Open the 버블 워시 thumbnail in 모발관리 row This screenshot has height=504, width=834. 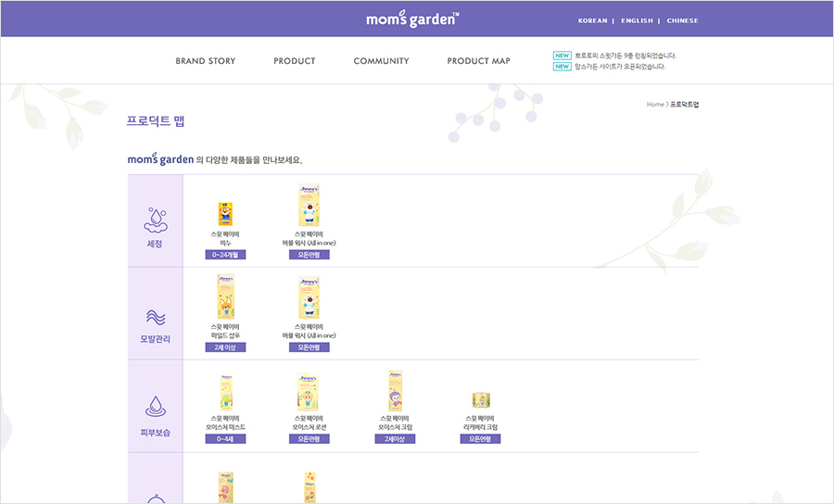click(309, 297)
